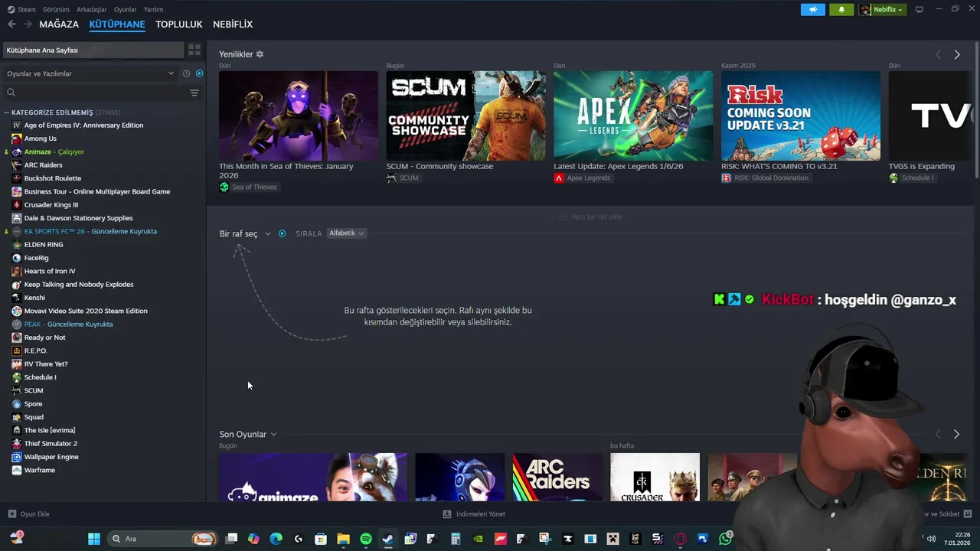
Task: Open the RISK v3.21 update card
Action: (801, 116)
